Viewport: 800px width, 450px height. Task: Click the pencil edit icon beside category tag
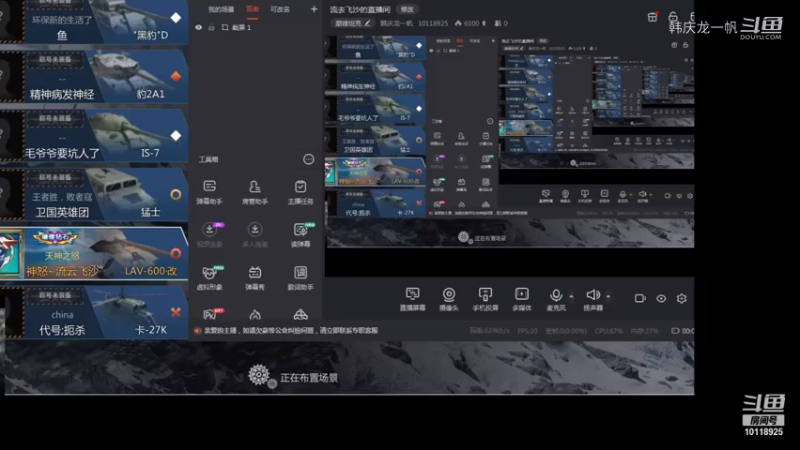[367, 23]
